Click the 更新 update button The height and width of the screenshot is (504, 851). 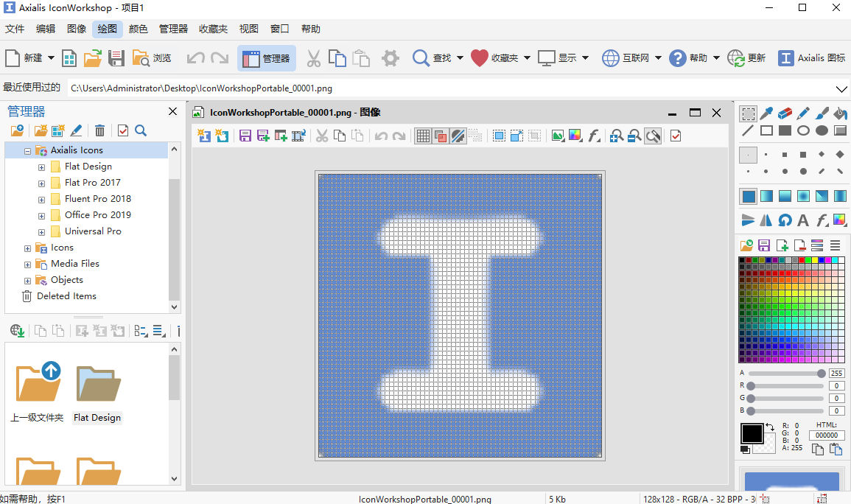pyautogui.click(x=746, y=58)
